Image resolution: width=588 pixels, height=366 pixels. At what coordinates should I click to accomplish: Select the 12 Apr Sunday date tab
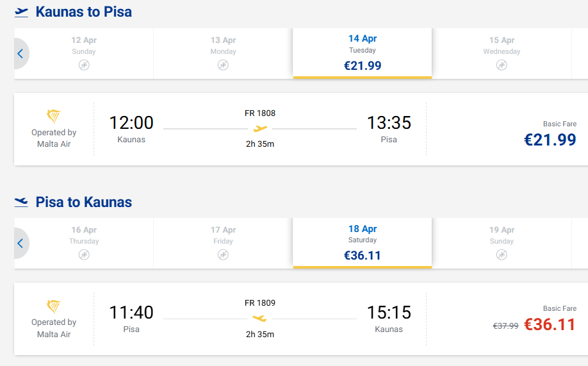click(x=84, y=53)
